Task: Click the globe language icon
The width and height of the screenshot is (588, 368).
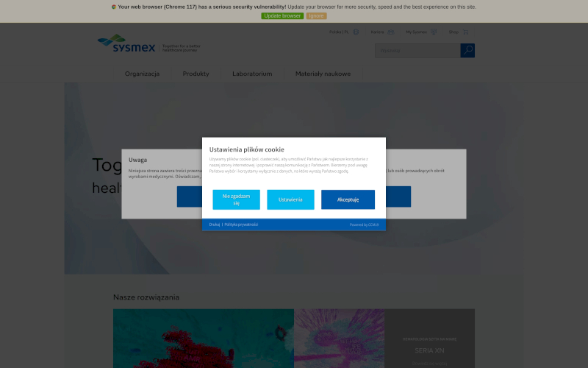Action: click(356, 32)
